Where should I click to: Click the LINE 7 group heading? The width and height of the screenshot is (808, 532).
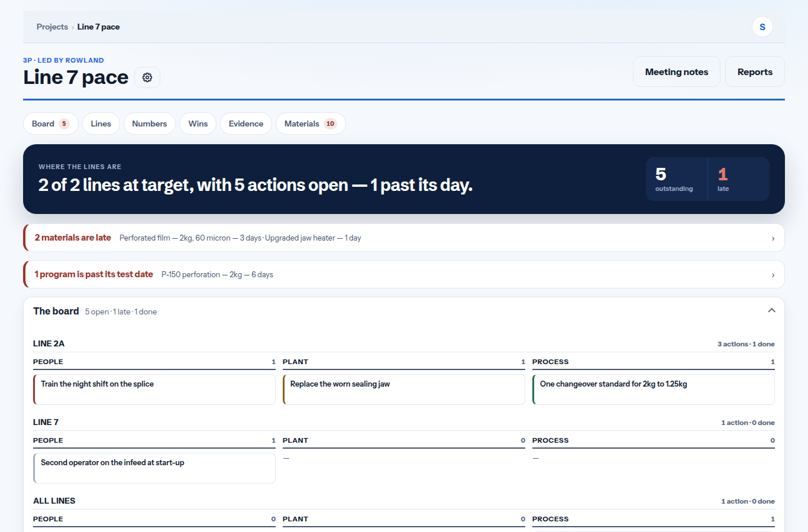click(46, 422)
